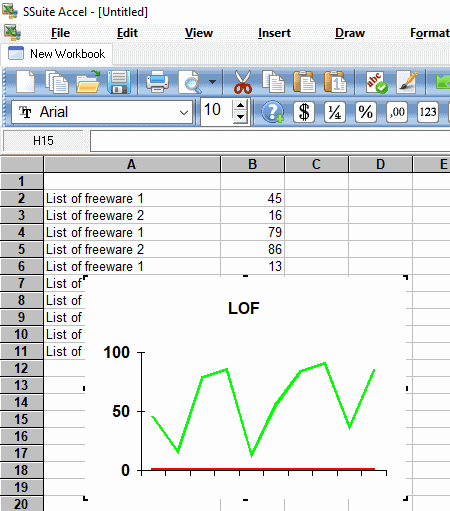Image resolution: width=450 pixels, height=511 pixels.
Task: Open the File menu
Action: tap(60, 33)
